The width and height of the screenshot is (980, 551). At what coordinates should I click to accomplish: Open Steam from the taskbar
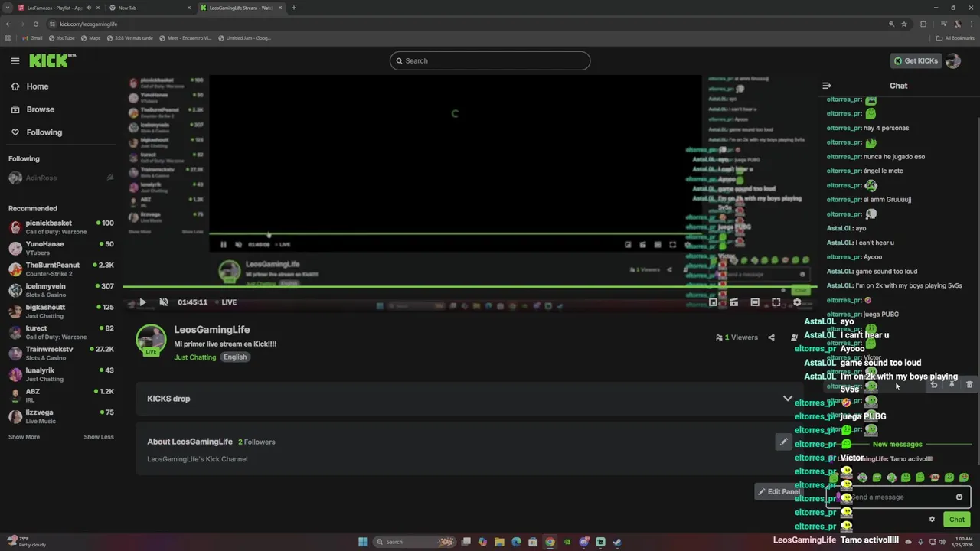click(x=617, y=542)
